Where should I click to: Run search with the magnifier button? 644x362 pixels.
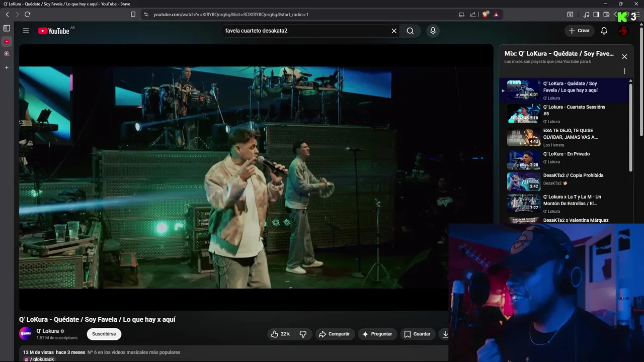pos(411,31)
